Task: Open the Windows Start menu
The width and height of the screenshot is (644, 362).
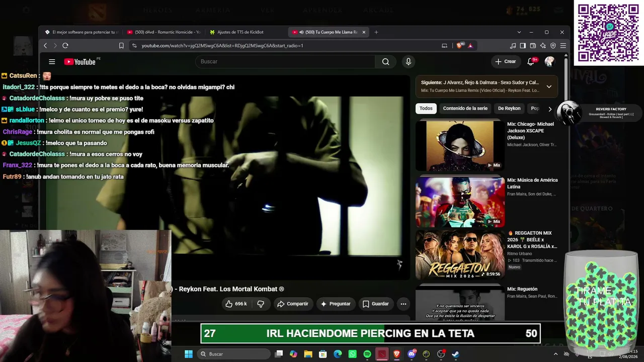Action: tap(189, 354)
